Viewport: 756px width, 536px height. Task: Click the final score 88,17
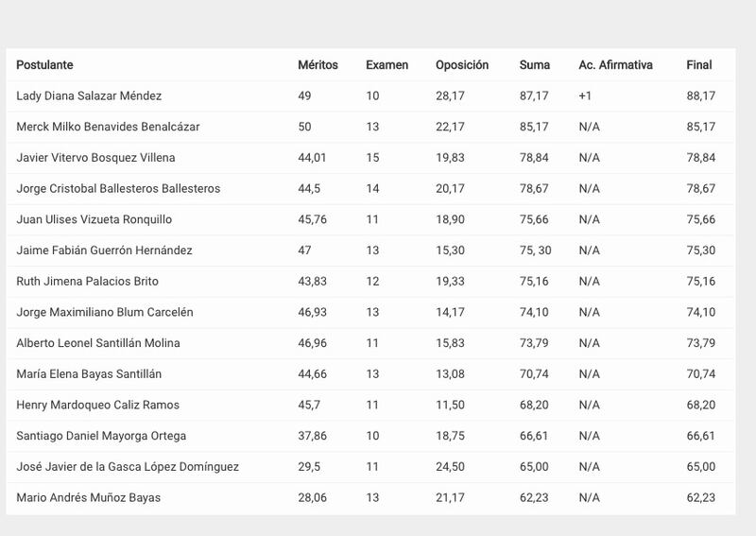click(x=701, y=95)
